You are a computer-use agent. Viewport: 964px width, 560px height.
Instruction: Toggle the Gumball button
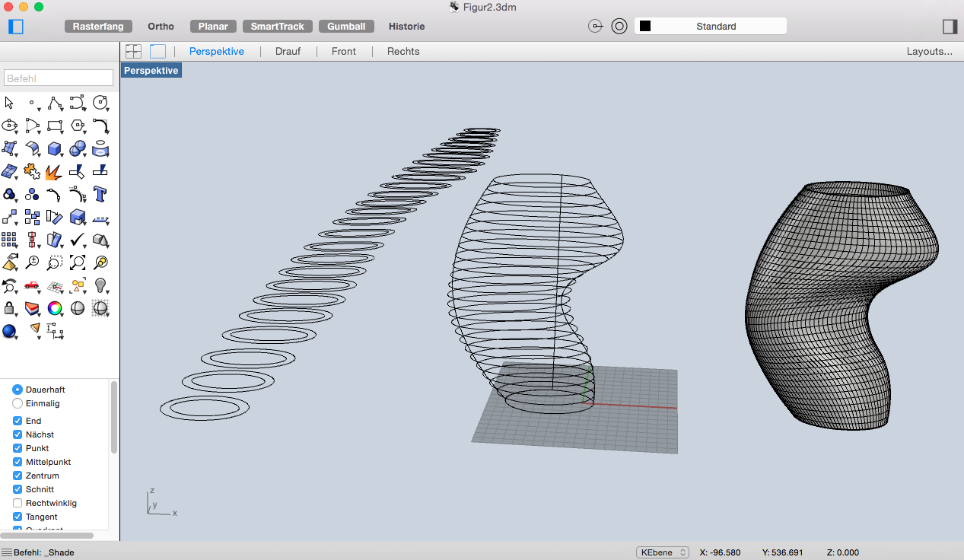pyautogui.click(x=346, y=27)
